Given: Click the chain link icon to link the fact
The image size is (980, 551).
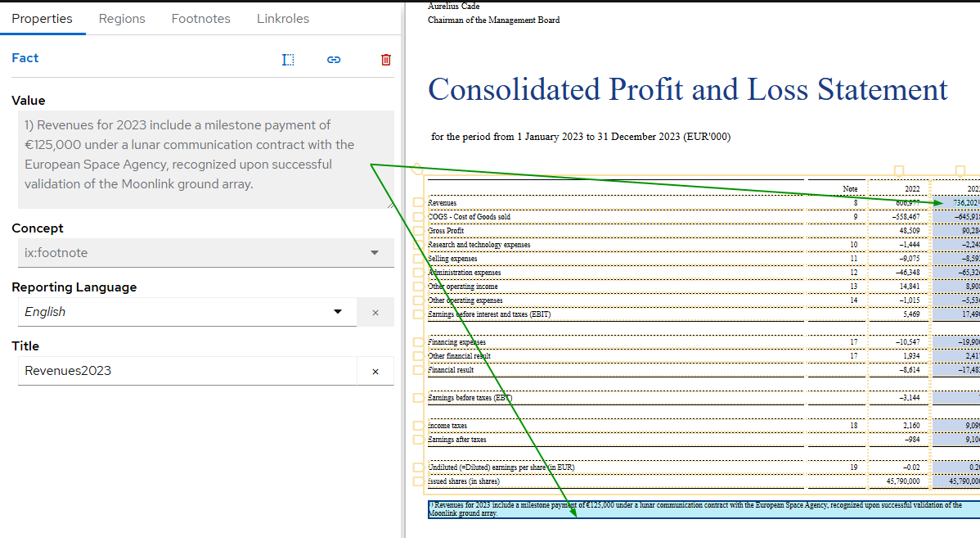Looking at the screenshot, I should [x=334, y=59].
